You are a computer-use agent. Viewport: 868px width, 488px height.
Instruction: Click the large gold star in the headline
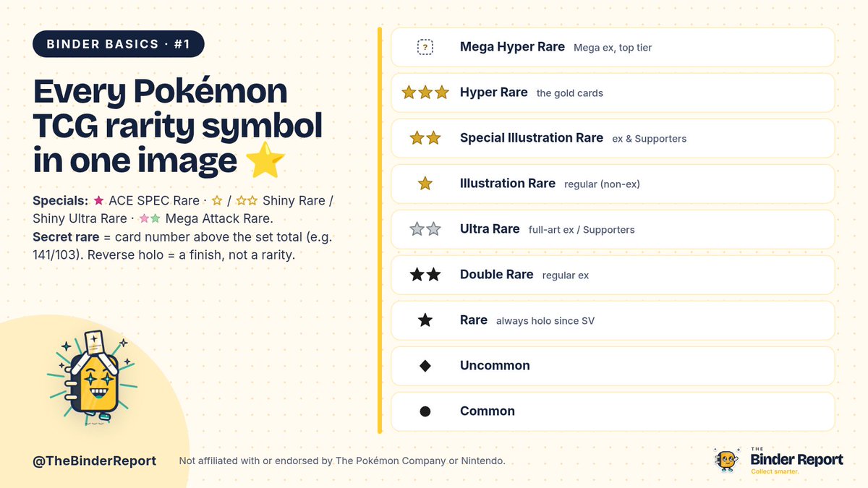coord(265,161)
